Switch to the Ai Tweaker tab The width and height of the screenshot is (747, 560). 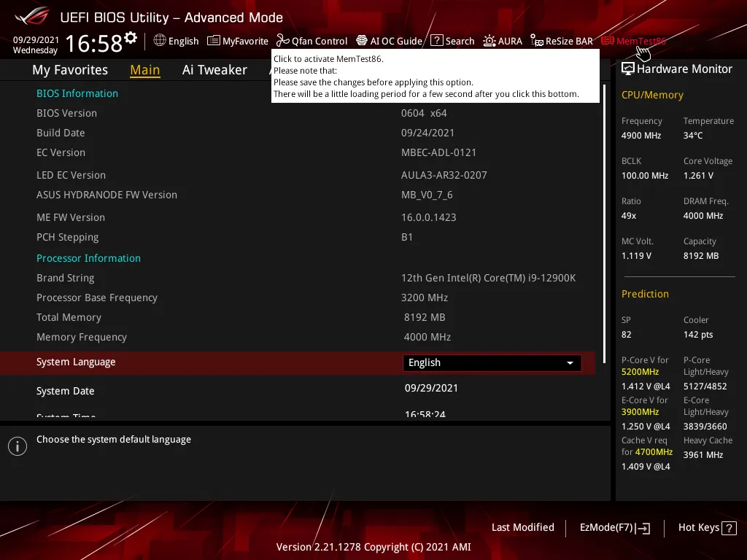point(214,69)
